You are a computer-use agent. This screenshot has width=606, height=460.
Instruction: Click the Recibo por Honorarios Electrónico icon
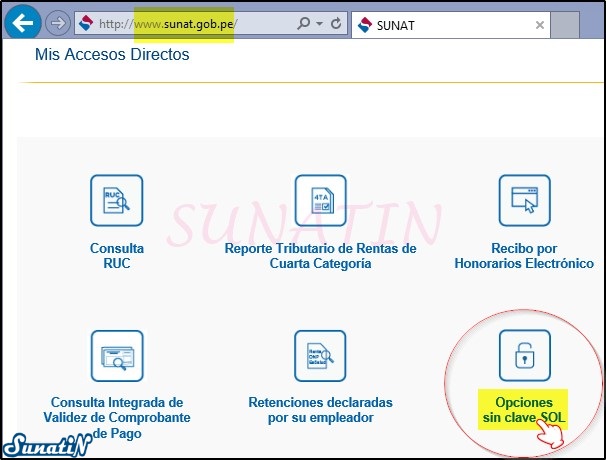[525, 201]
